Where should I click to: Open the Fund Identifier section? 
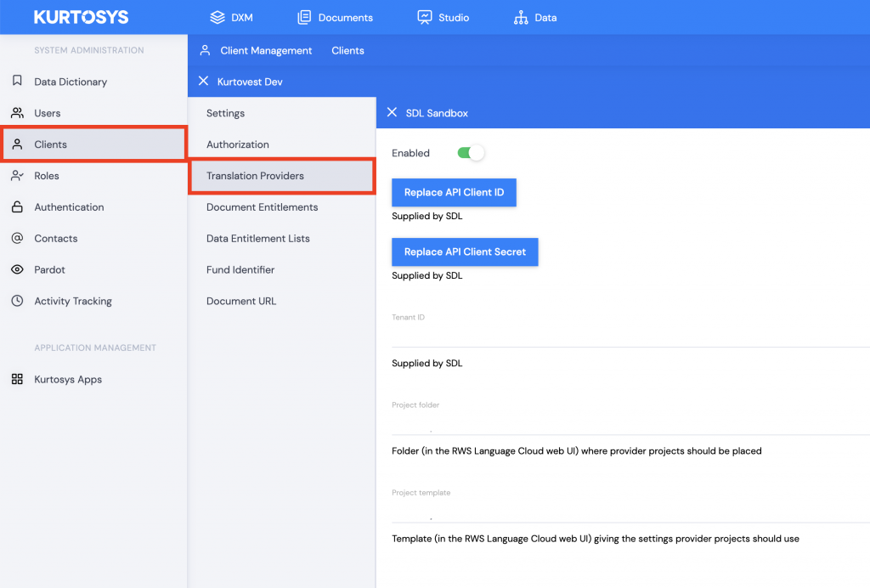(282, 269)
